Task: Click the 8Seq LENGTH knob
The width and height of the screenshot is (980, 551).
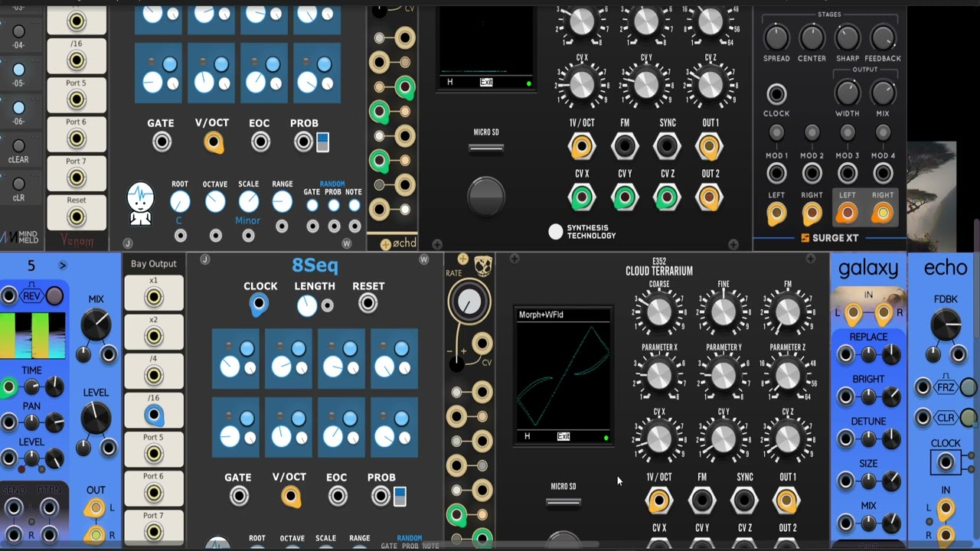Action: (x=307, y=305)
